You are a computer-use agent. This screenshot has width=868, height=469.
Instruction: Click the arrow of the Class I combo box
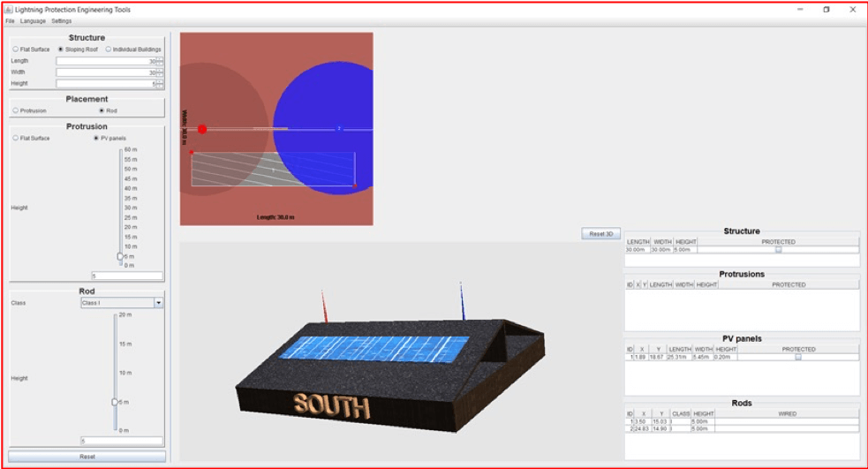tap(158, 303)
